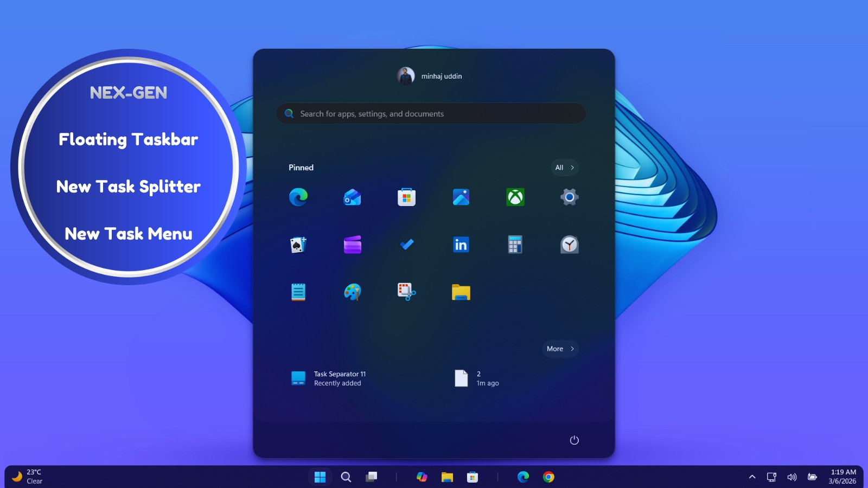Open File Explorer from the taskbar

(x=447, y=477)
